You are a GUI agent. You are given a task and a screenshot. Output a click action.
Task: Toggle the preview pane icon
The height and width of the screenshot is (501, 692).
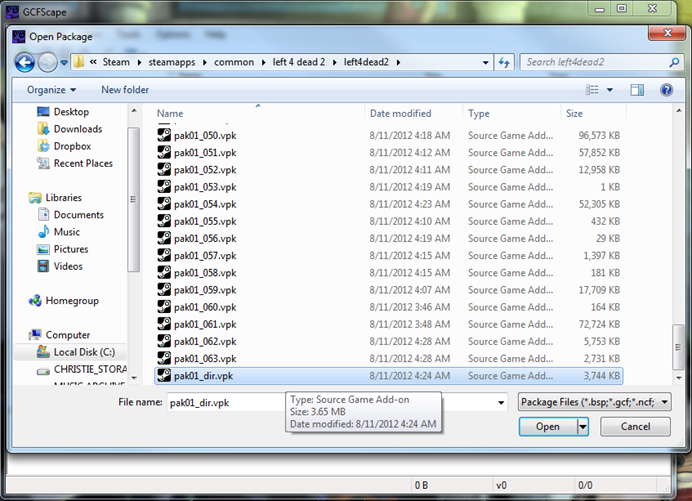point(637,90)
